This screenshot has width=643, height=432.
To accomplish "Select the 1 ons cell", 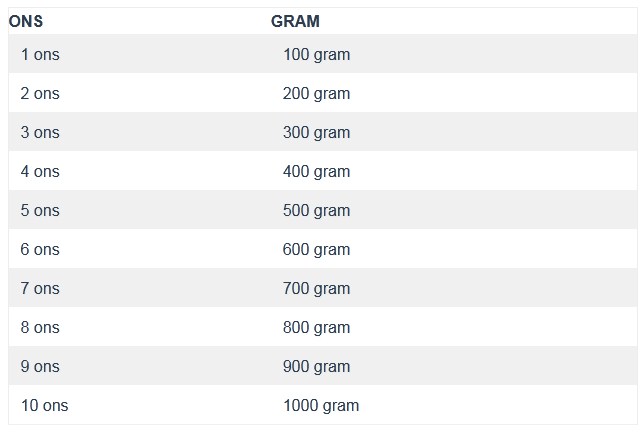I will [x=40, y=55].
